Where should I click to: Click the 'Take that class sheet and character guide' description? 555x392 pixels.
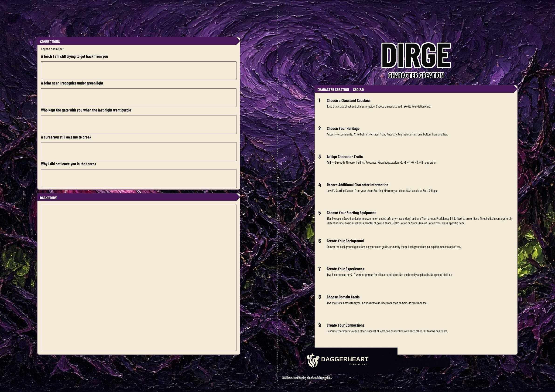pyautogui.click(x=379, y=106)
